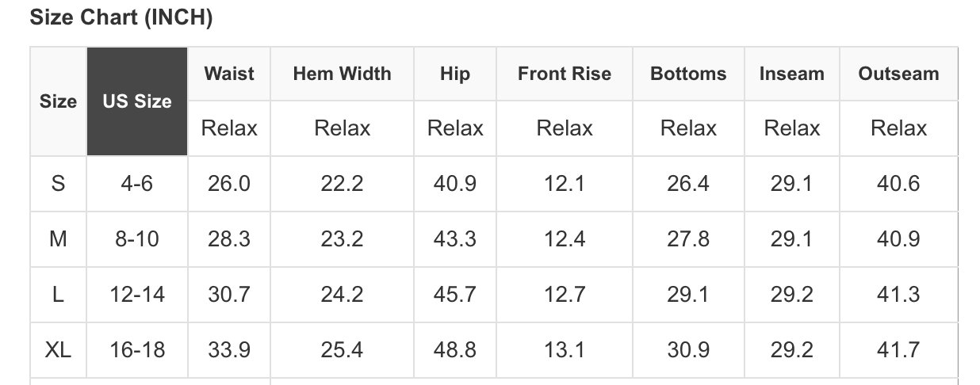Select the Bottoms column header
Screen dimensions: 980x385
(x=688, y=74)
